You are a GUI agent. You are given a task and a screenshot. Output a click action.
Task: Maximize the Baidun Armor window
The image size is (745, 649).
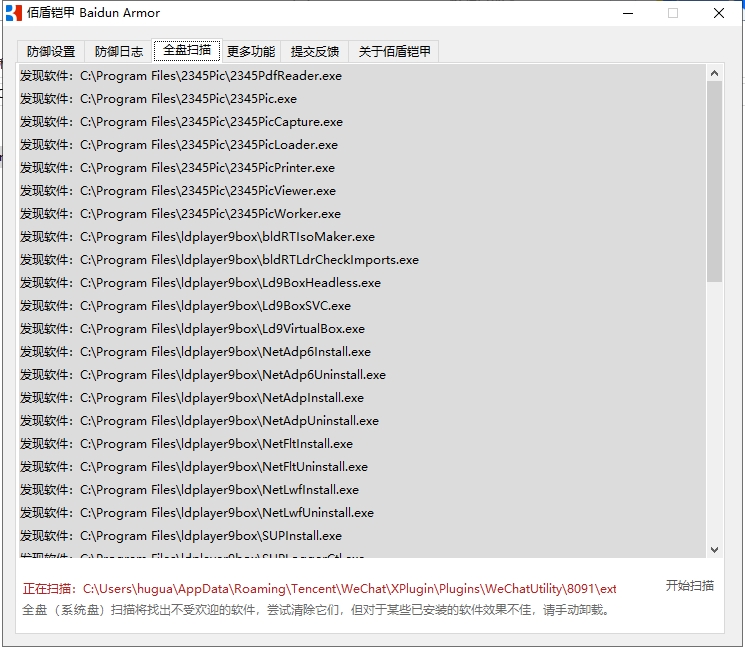(x=673, y=13)
